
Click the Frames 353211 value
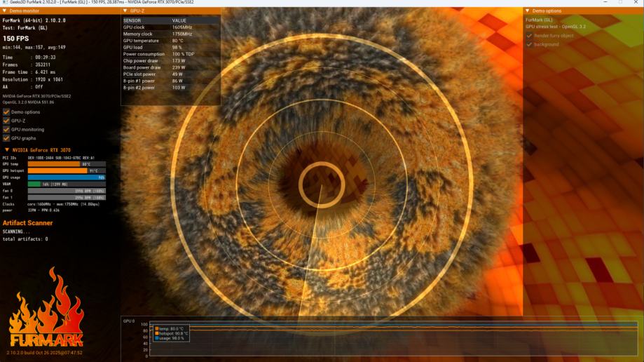click(x=43, y=65)
